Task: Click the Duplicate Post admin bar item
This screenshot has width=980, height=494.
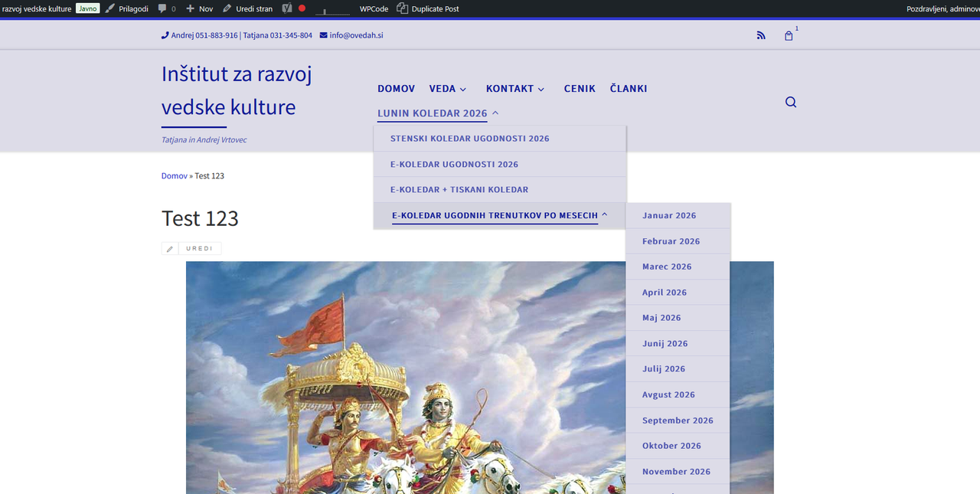Action: click(x=428, y=8)
